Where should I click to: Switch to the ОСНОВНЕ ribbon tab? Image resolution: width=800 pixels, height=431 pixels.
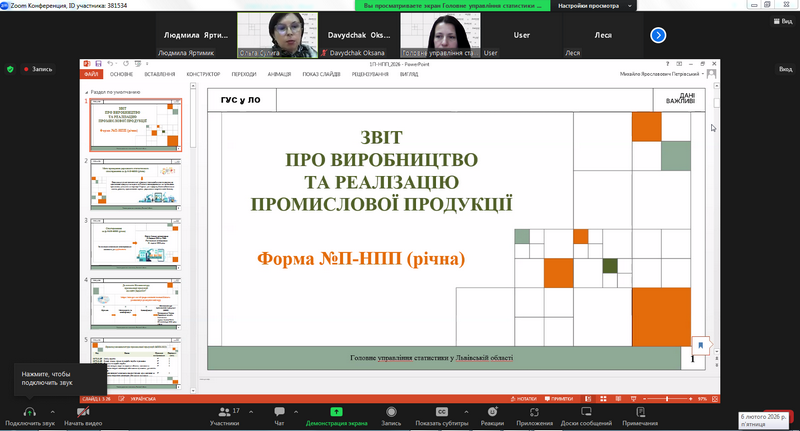click(121, 74)
